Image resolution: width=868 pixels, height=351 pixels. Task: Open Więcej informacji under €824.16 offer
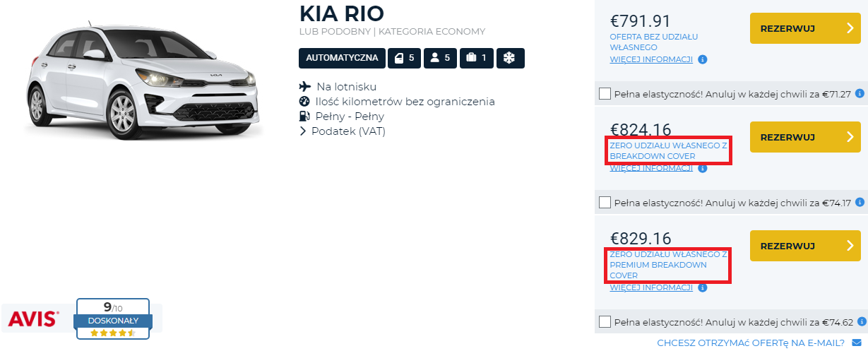[650, 168]
